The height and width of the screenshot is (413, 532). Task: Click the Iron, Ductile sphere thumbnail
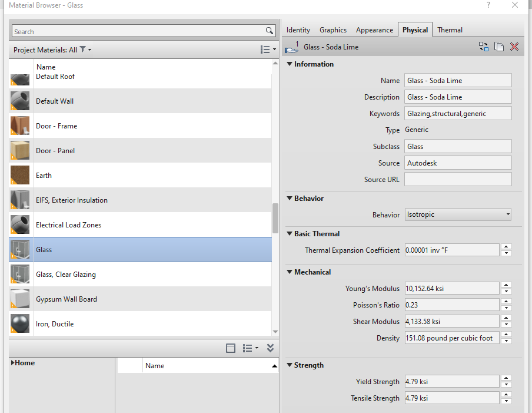click(19, 323)
